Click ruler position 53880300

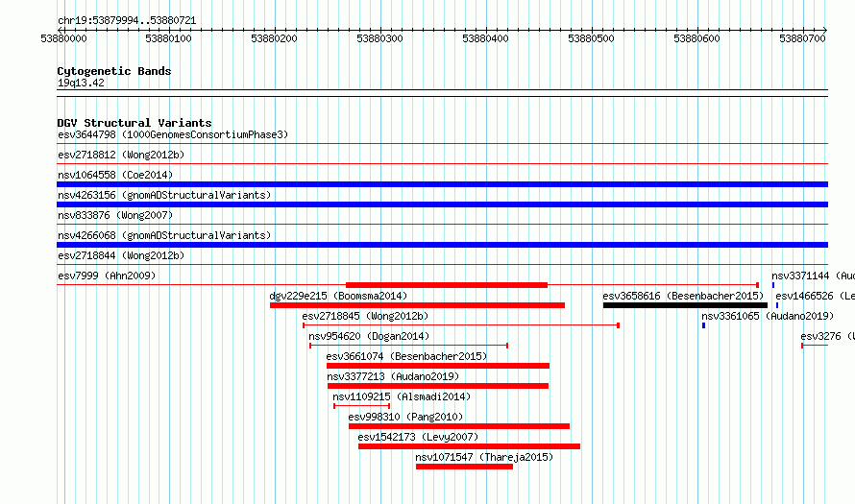click(x=379, y=38)
